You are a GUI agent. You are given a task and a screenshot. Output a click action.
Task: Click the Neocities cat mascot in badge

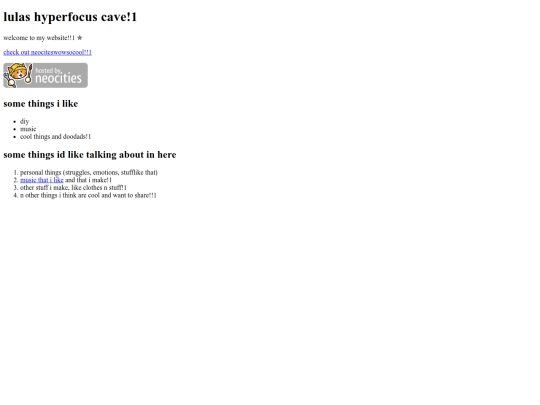16,75
